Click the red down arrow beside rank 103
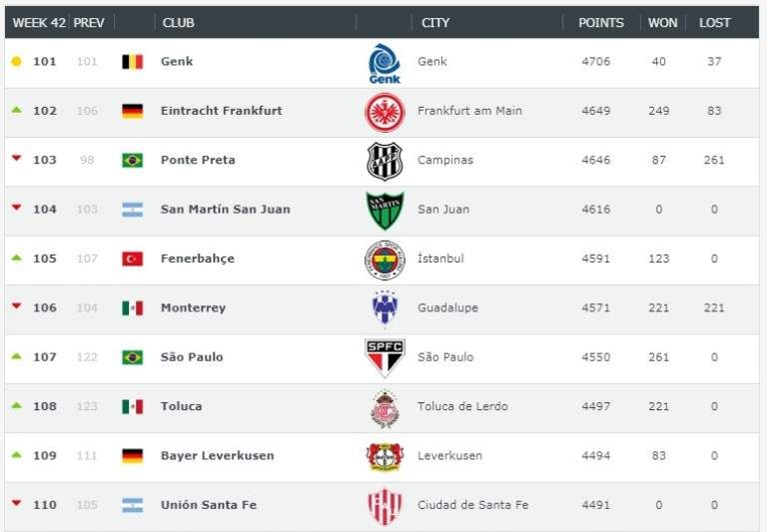Screen dimensions: 767x532 pyautogui.click(x=16, y=160)
